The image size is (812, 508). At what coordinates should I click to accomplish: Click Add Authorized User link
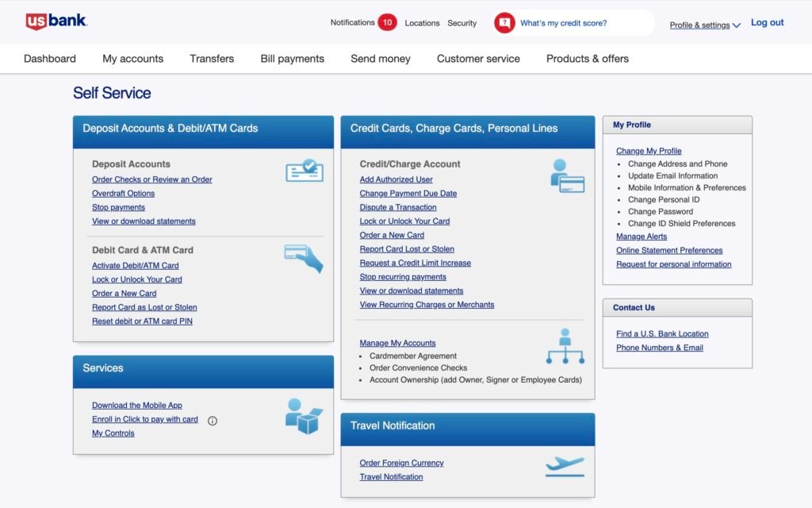[x=396, y=179]
